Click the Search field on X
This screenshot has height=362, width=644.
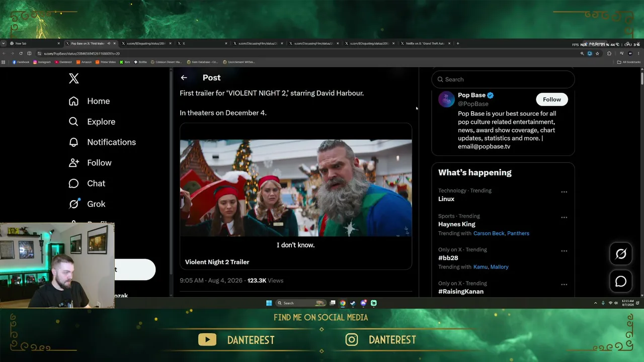503,79
